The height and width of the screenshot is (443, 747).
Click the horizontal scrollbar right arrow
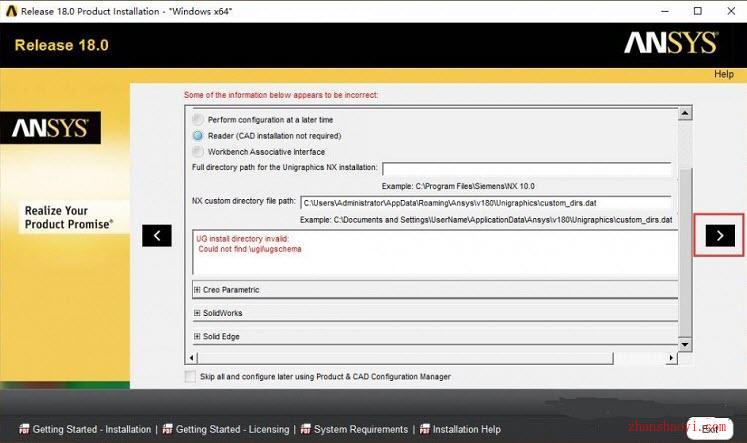pyautogui.click(x=671, y=358)
